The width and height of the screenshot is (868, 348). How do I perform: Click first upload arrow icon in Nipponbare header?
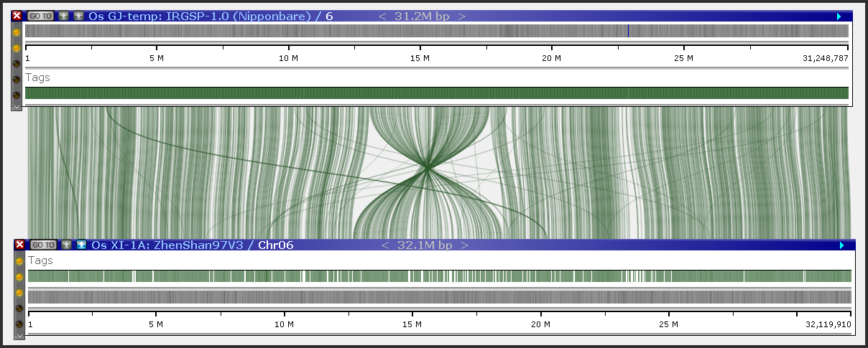pyautogui.click(x=64, y=16)
